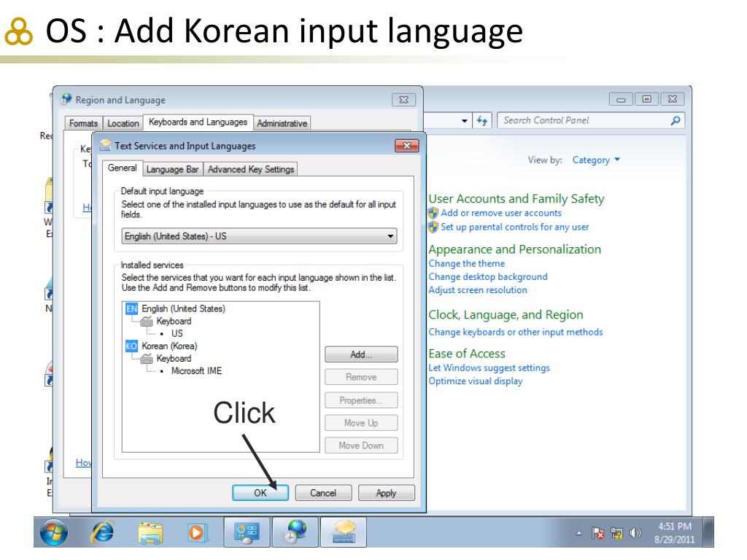Click shield icon beside parental controls
The image size is (747, 560).
pyautogui.click(x=433, y=227)
